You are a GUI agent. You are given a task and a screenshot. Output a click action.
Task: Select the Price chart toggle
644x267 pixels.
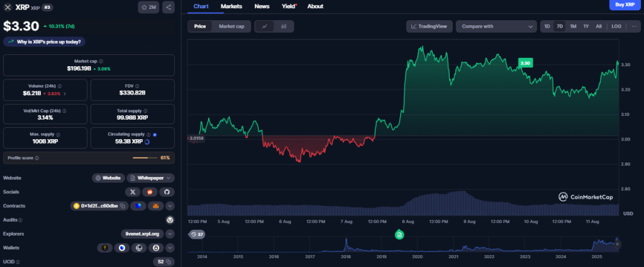(x=200, y=26)
